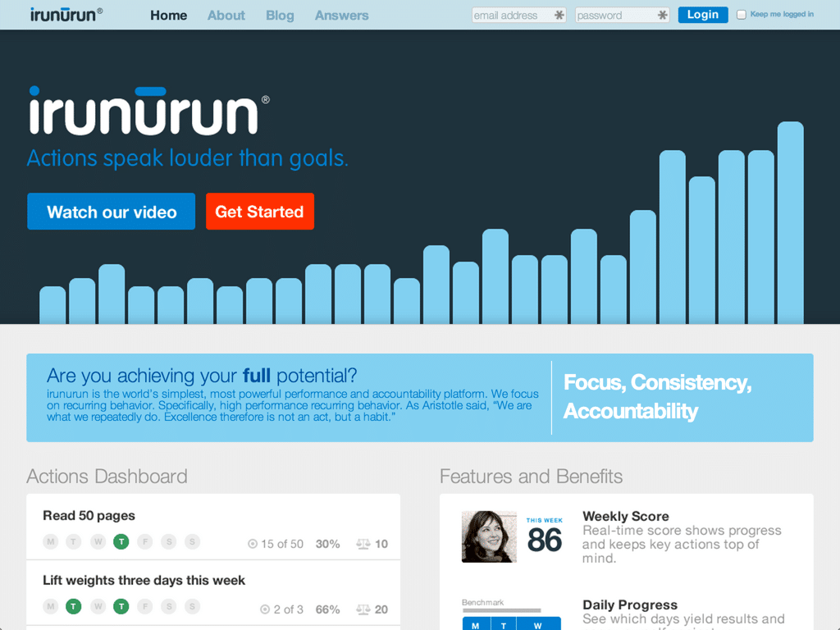Open the About menu item
Screen dimensions: 840x630
click(x=226, y=16)
